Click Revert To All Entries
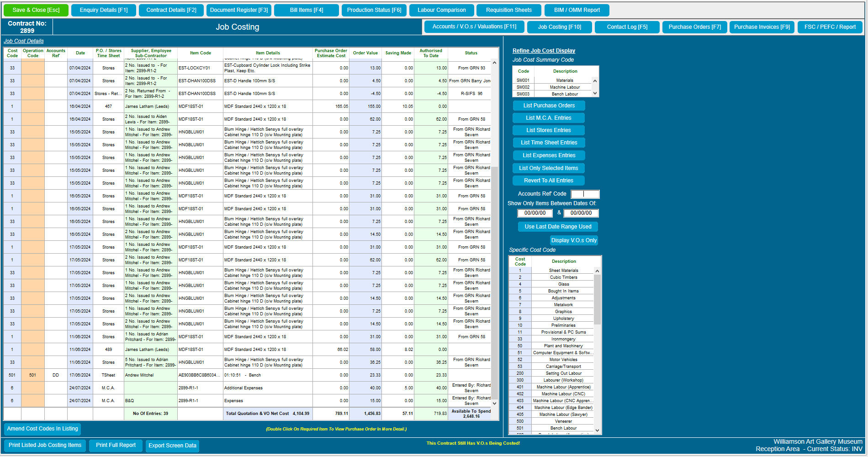The width and height of the screenshot is (868, 457). point(548,180)
